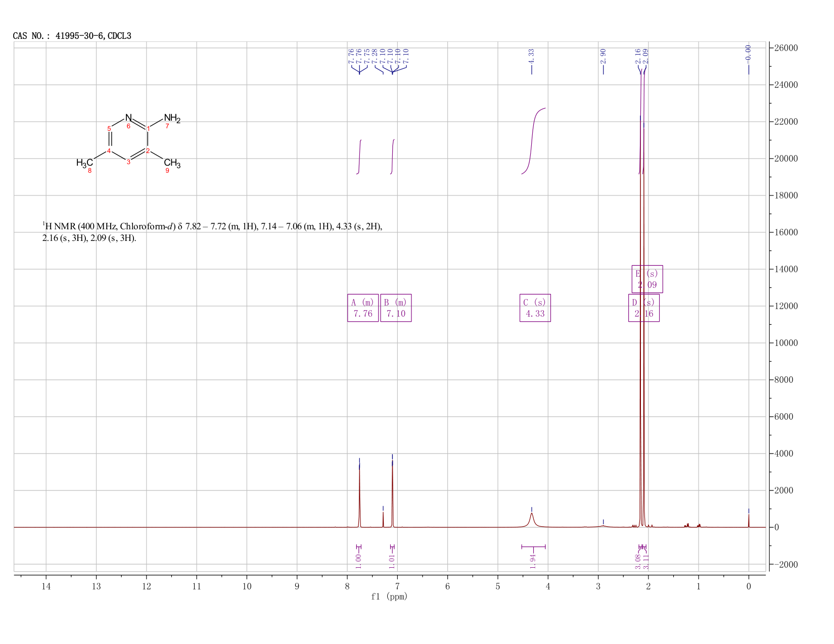The width and height of the screenshot is (834, 644).
Task: Select the multiplet box C (s) 4.33
Action: tap(535, 308)
